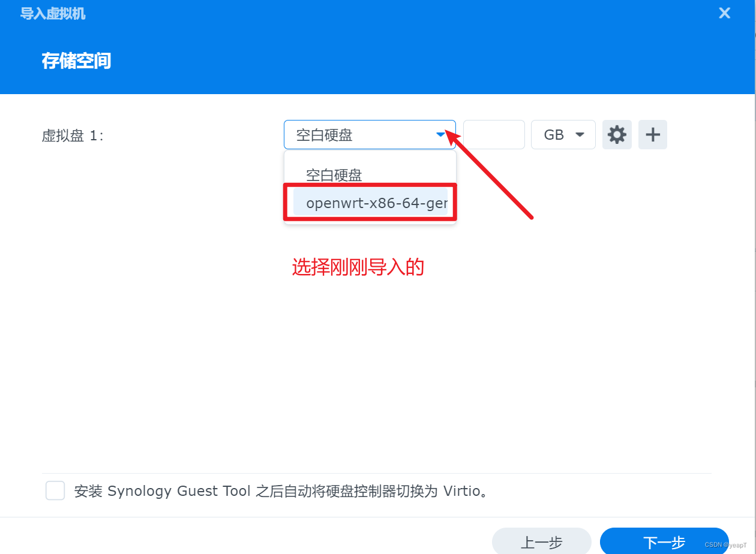756x554 pixels.
Task: Choose openwrt-x86-64 image from the list
Action: (370, 203)
